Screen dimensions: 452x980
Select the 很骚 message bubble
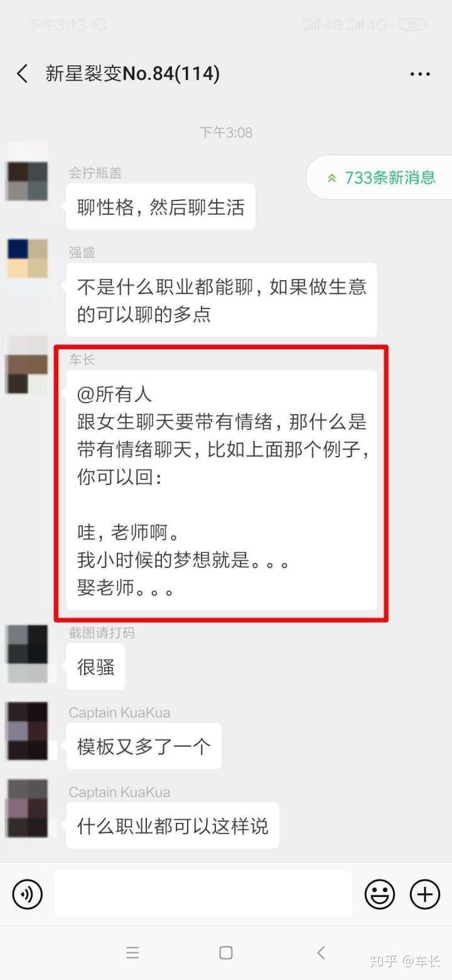95,667
